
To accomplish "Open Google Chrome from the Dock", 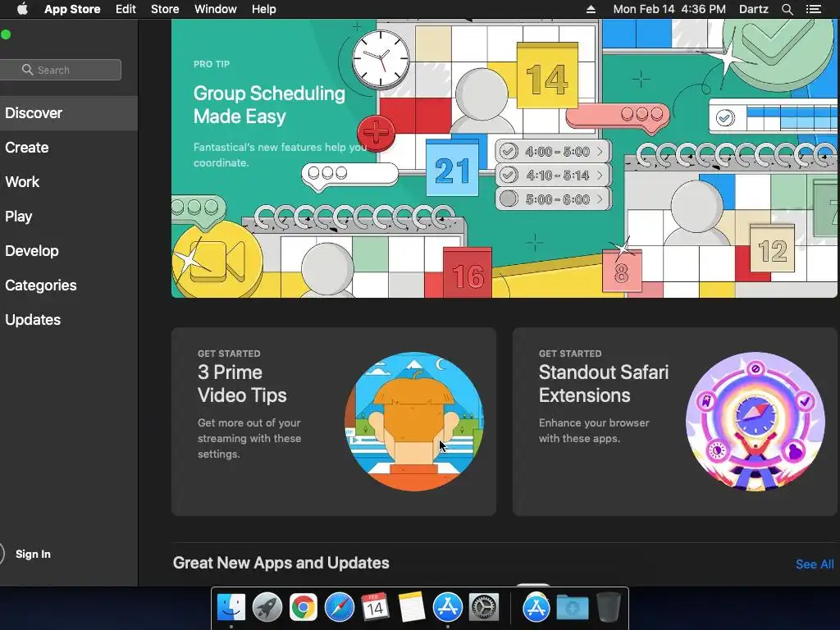I will click(x=304, y=608).
